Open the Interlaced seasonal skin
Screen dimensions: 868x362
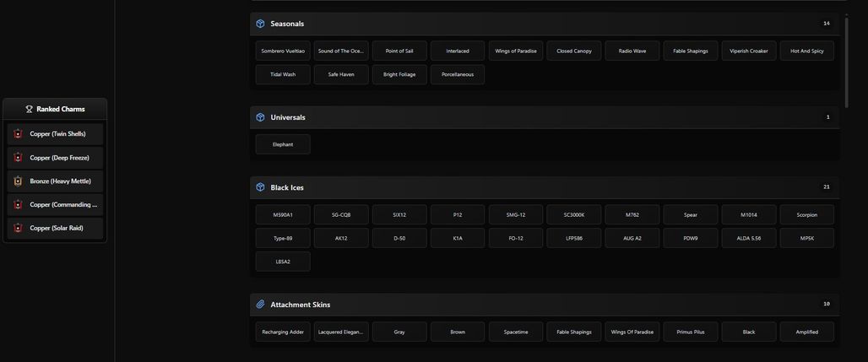[x=458, y=51]
